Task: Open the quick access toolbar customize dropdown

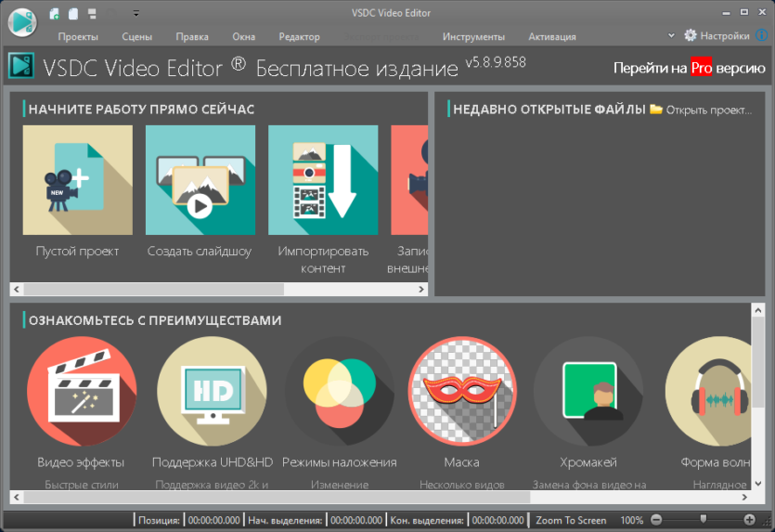Action: click(x=136, y=14)
